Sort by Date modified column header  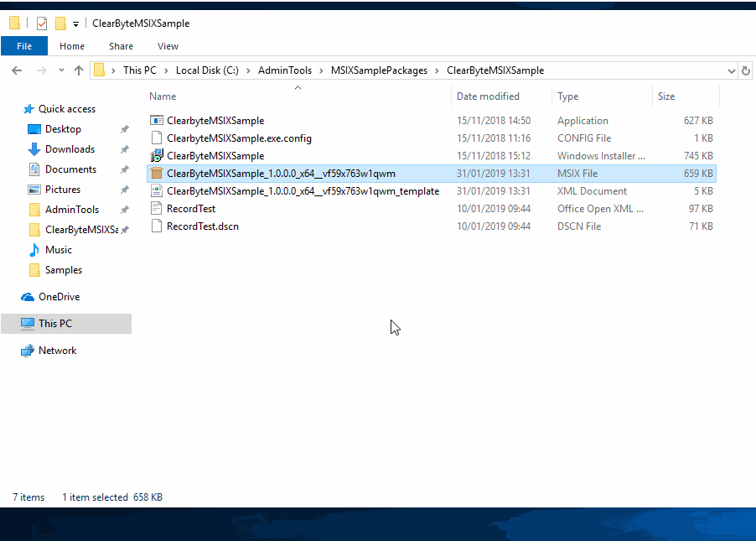click(x=488, y=96)
